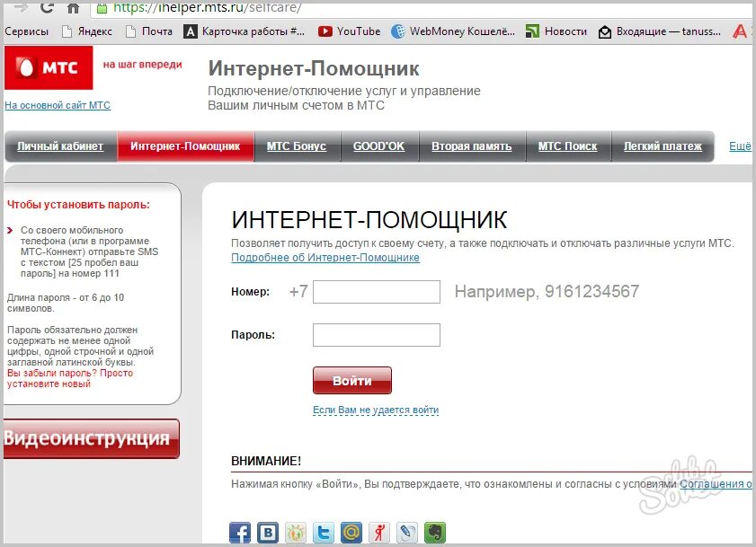Image resolution: width=756 pixels, height=547 pixels.
Task: Open the Соглашения agreement link
Action: (716, 483)
